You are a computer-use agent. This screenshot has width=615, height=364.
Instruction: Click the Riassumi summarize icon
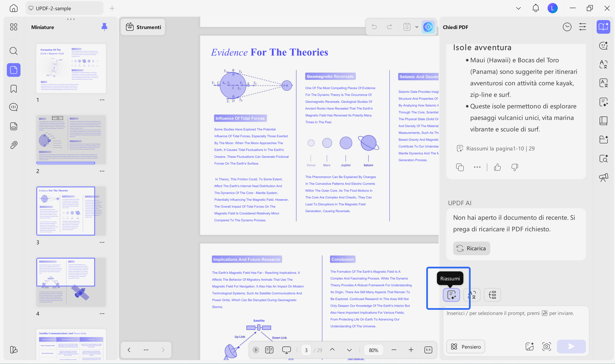pyautogui.click(x=451, y=295)
